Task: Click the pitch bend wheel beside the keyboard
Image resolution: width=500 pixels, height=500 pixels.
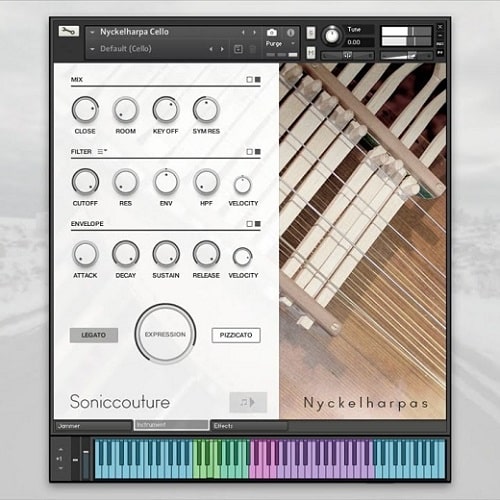Action: coord(75,459)
